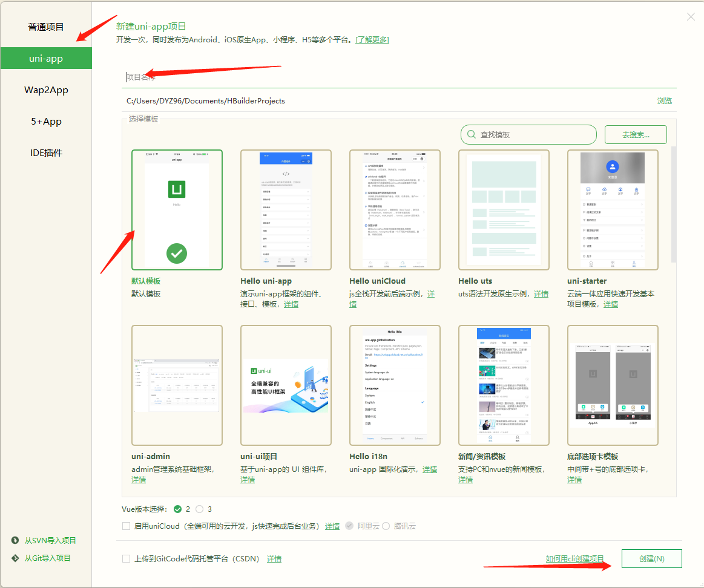Close the new project dialog
The width and height of the screenshot is (704, 588).
(x=691, y=16)
